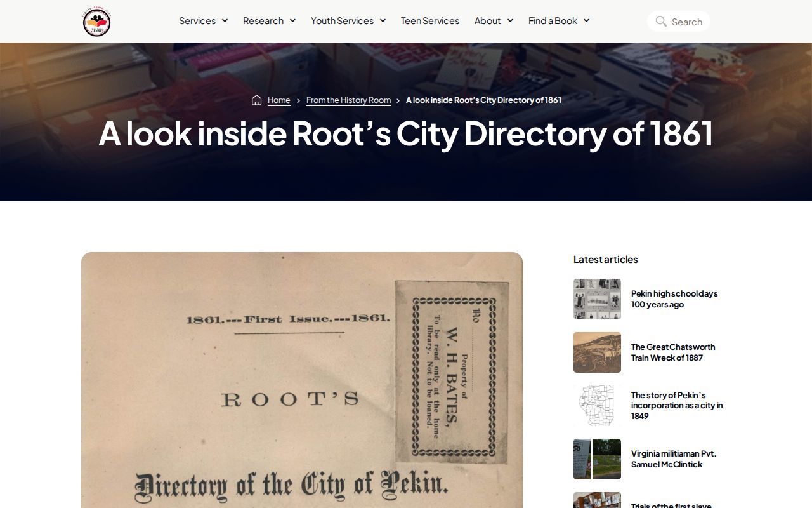Click the Illinois county map thumbnail
Viewport: 812px width, 508px height.
pyautogui.click(x=597, y=406)
